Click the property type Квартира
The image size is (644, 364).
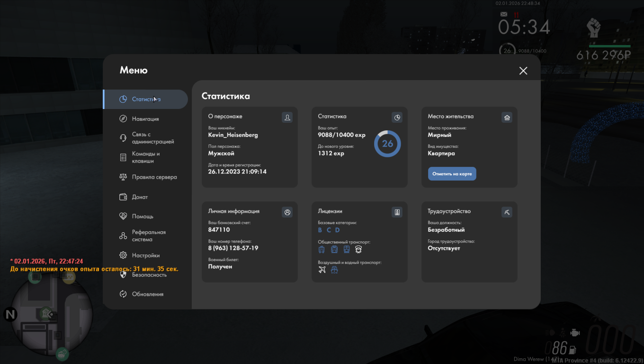pyautogui.click(x=441, y=154)
